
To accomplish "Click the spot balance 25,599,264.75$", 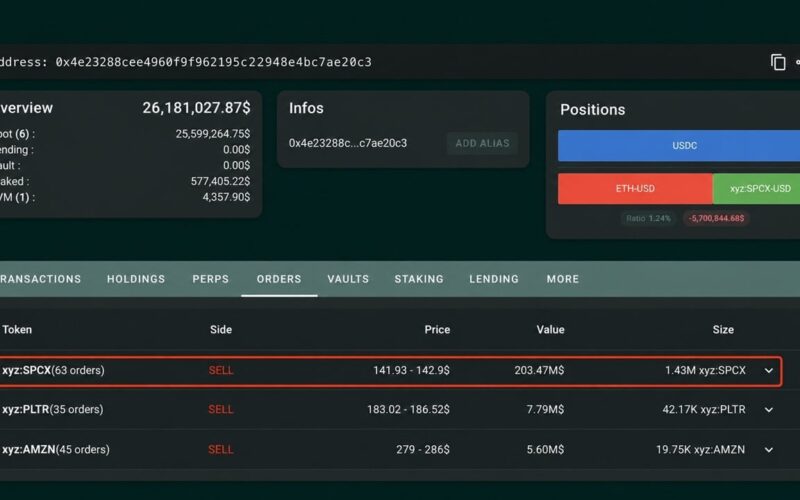I will [213, 134].
